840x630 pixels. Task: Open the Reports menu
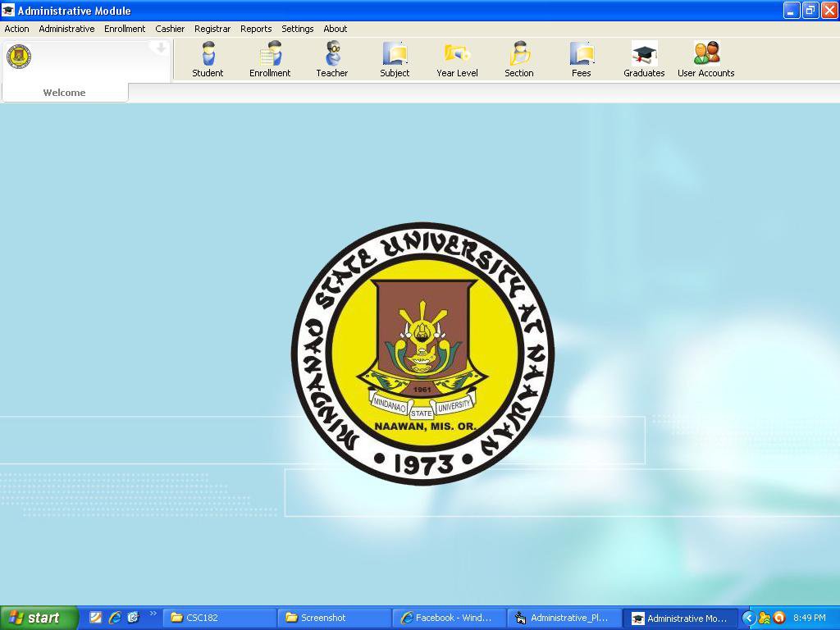point(256,29)
